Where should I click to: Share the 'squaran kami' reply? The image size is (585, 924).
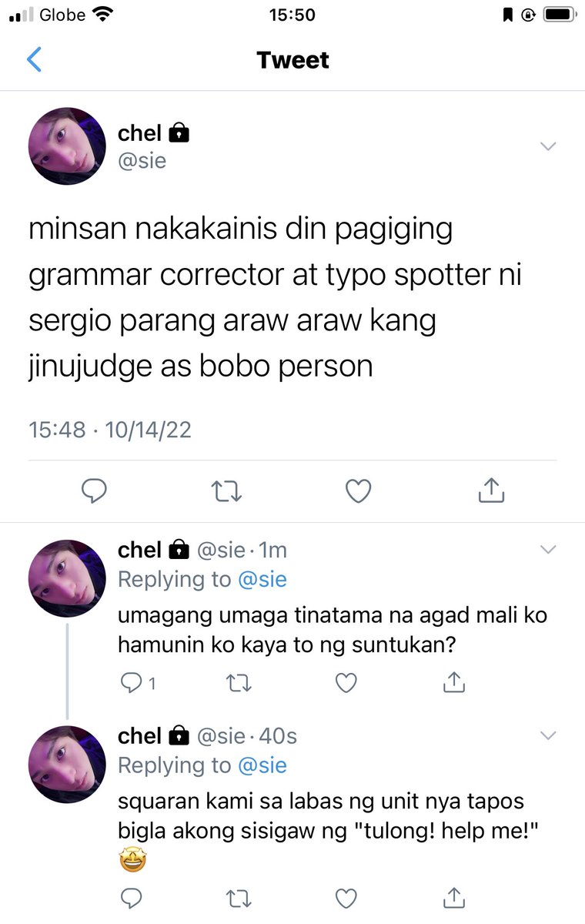point(454,897)
